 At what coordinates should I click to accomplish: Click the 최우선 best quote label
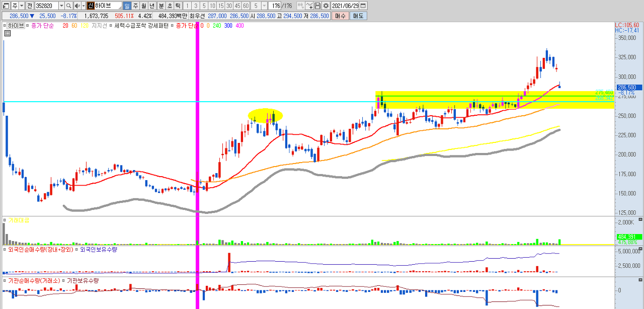tap(197, 16)
